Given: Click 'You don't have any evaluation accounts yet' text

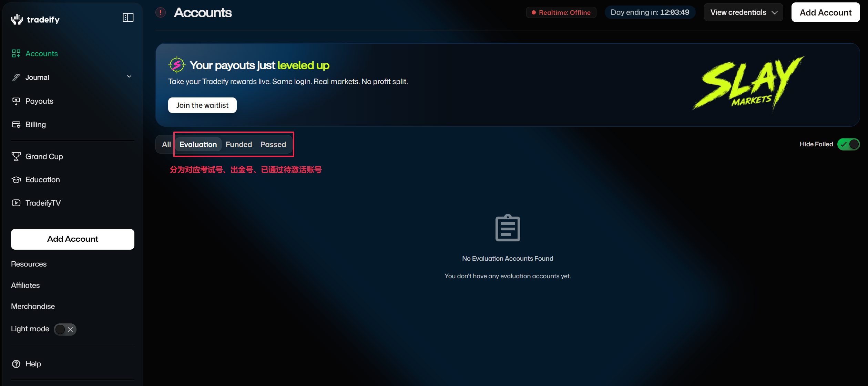Looking at the screenshot, I should pos(508,276).
